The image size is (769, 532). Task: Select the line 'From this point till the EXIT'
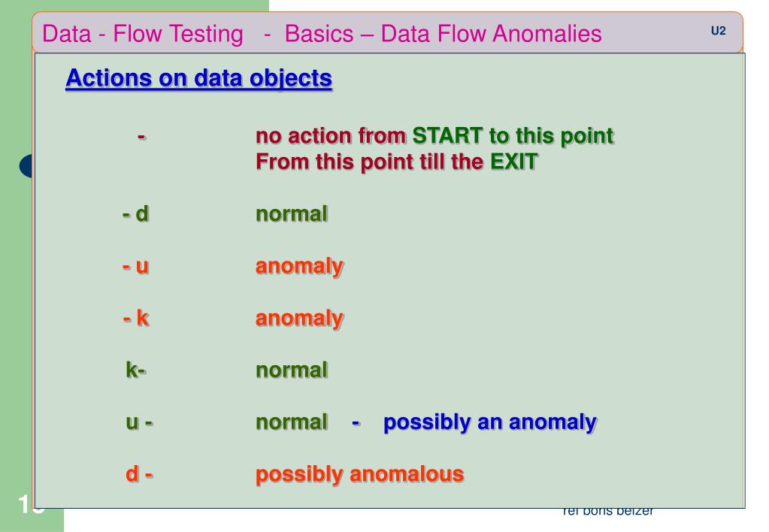[397, 162]
